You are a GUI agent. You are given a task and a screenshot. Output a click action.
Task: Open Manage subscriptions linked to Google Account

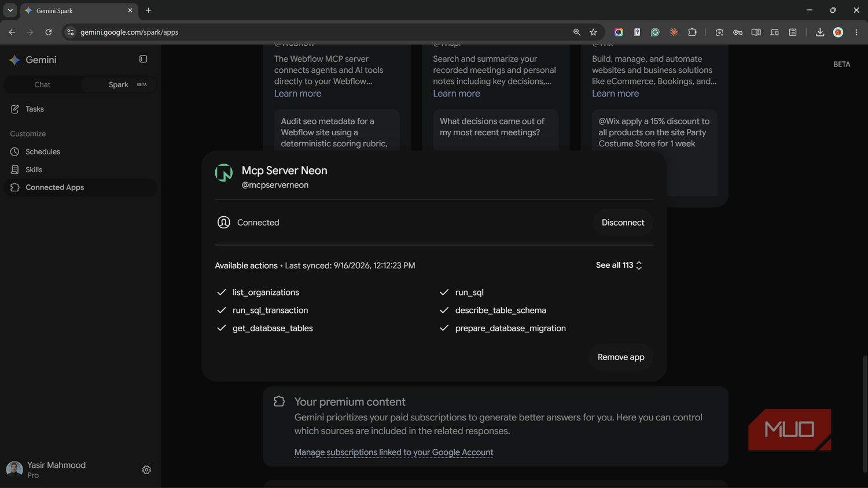coord(393,453)
